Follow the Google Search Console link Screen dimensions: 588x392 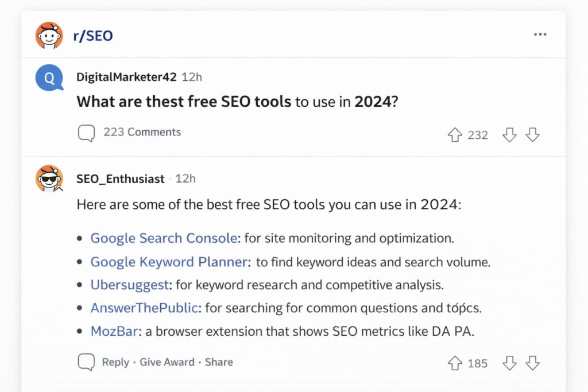coord(164,238)
